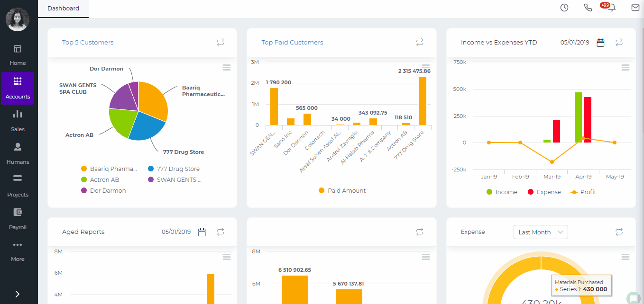Open the phone calls icon
Image resolution: width=644 pixels, height=304 pixels.
tap(588, 8)
